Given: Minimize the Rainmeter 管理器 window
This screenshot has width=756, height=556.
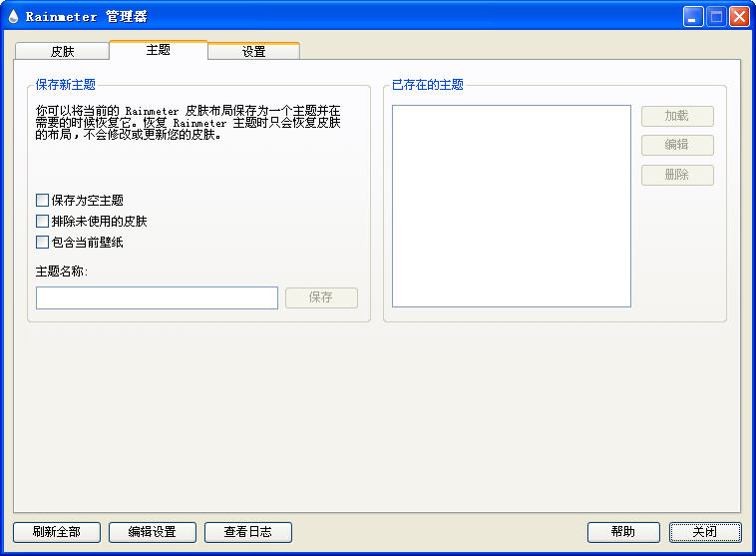Looking at the screenshot, I should pos(693,16).
